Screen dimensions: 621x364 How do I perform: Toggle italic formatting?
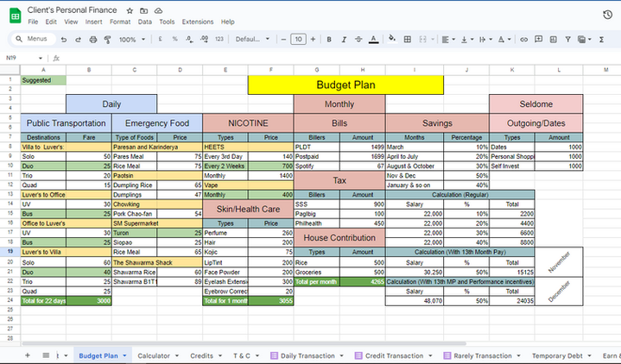point(344,39)
